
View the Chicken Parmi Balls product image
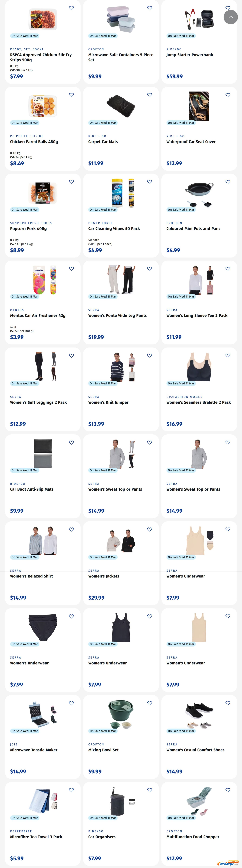pyautogui.click(x=43, y=106)
